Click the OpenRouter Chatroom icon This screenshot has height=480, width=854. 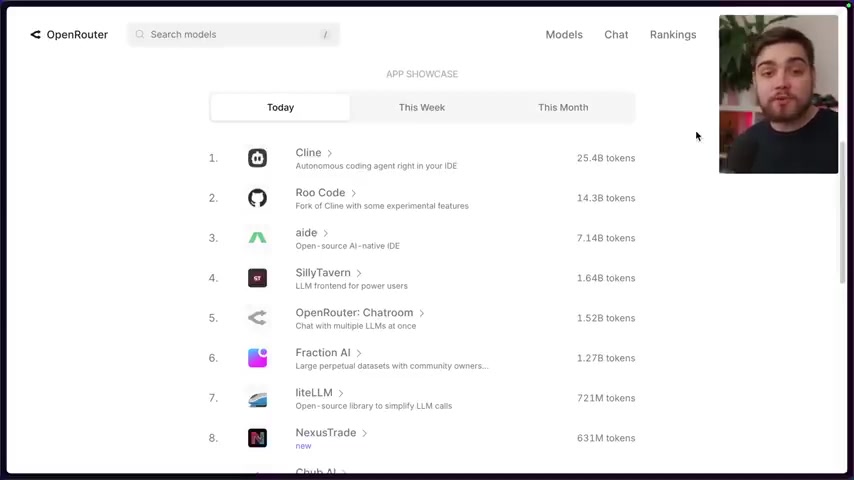257,318
